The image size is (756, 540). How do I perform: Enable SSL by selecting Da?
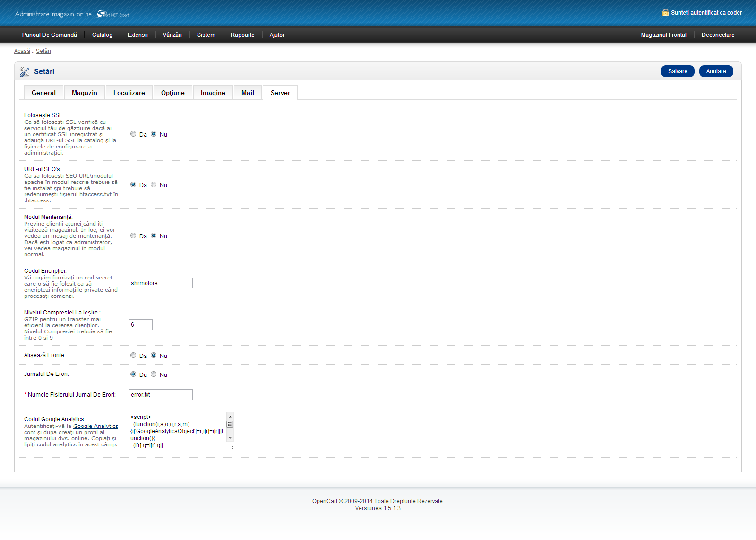133,134
